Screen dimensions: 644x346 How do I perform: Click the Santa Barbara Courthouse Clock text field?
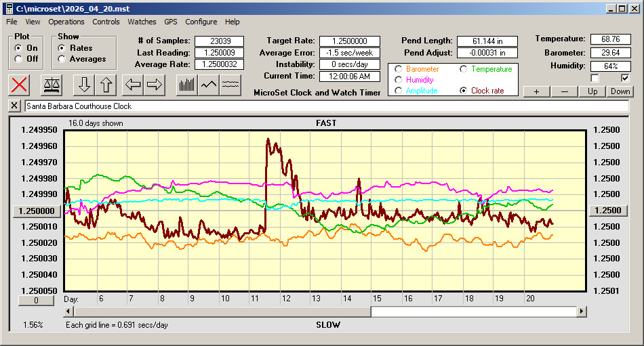[x=325, y=106]
